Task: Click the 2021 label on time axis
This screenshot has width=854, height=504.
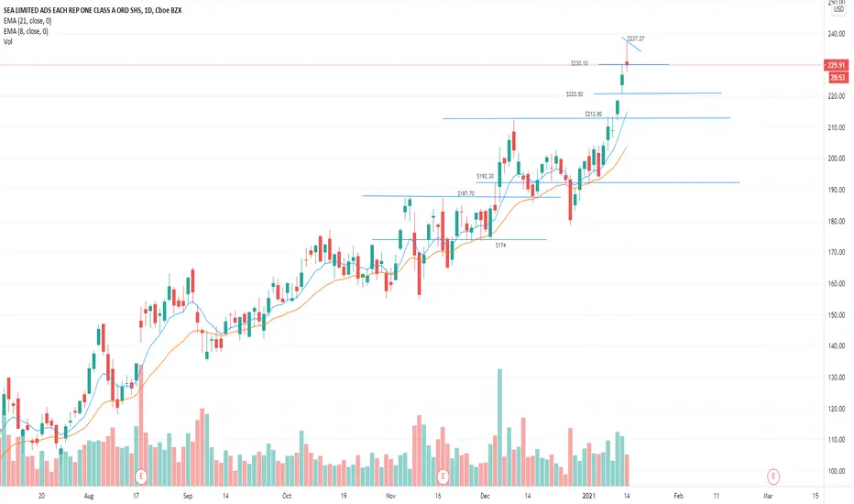Action: tap(589, 496)
